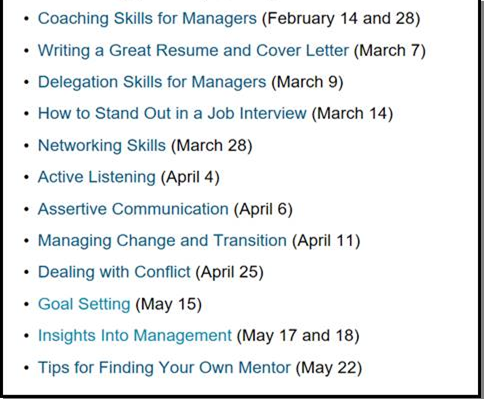This screenshot has width=484, height=399.
Task: Click the Dealing with Conflict link
Action: click(x=114, y=272)
